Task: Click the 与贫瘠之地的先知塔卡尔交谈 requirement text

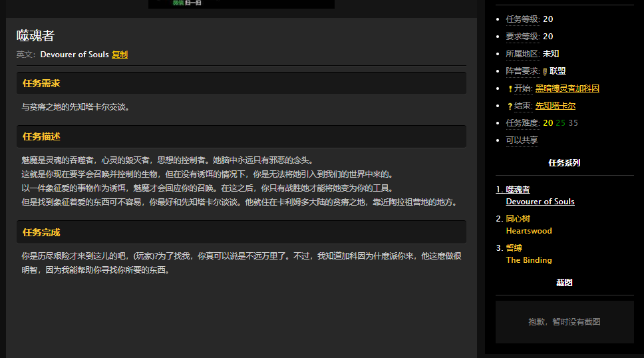Action: tap(76, 107)
